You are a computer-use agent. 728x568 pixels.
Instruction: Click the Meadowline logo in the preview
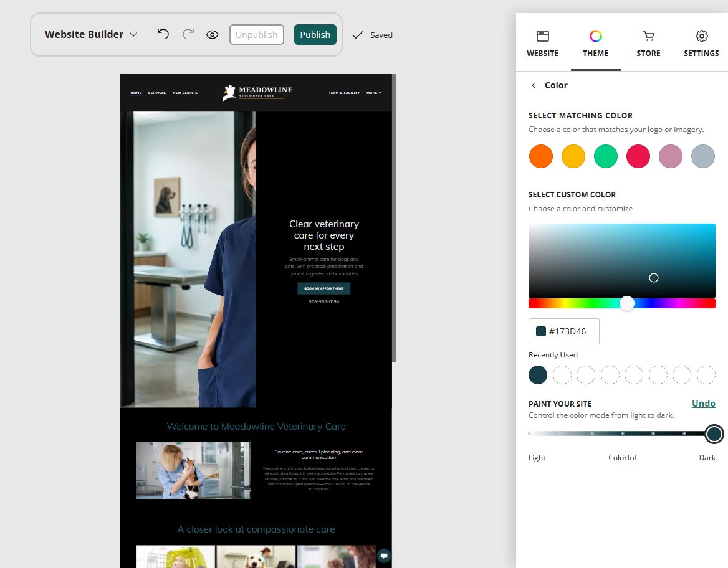tap(257, 92)
